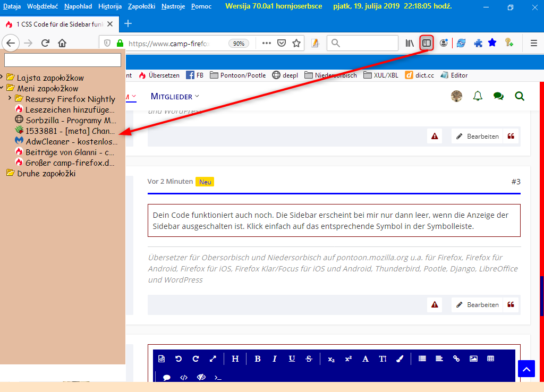Open the Zapołožki menu
The height and width of the screenshot is (392, 544).
pos(141,6)
